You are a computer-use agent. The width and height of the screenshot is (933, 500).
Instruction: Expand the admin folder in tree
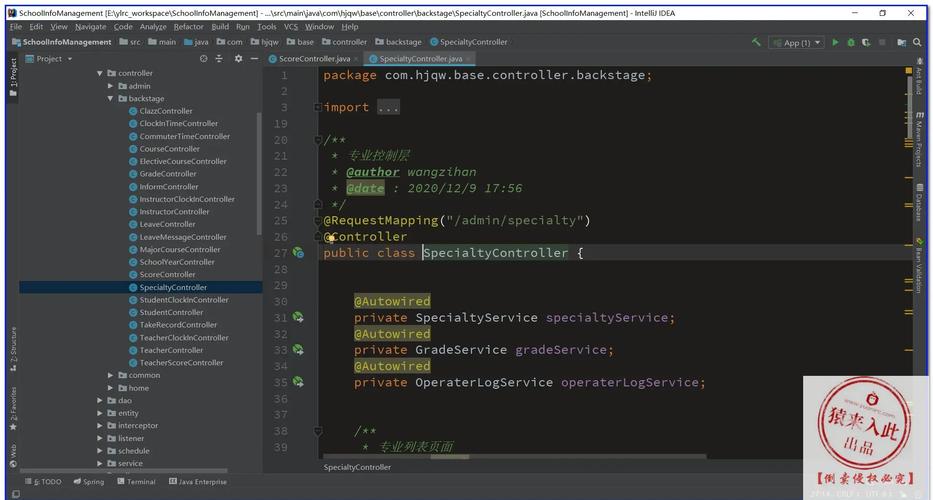[111, 86]
